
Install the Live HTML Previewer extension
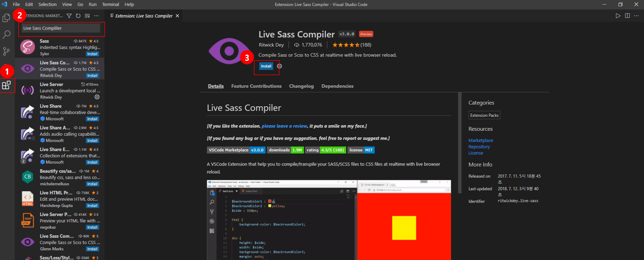92,205
